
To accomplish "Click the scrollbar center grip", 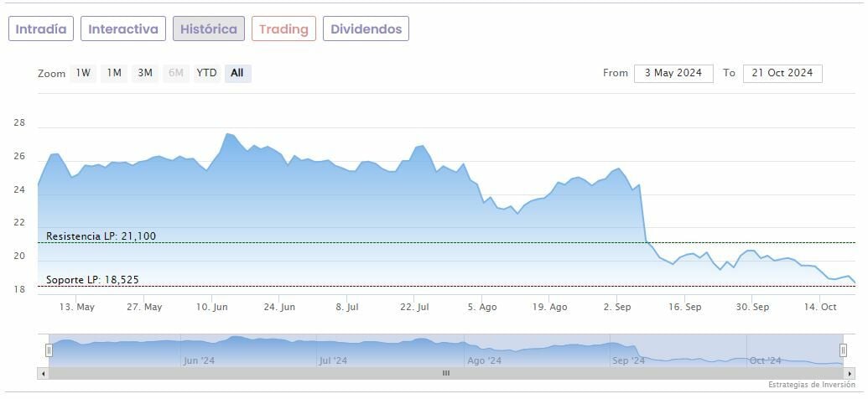I will point(445,373).
